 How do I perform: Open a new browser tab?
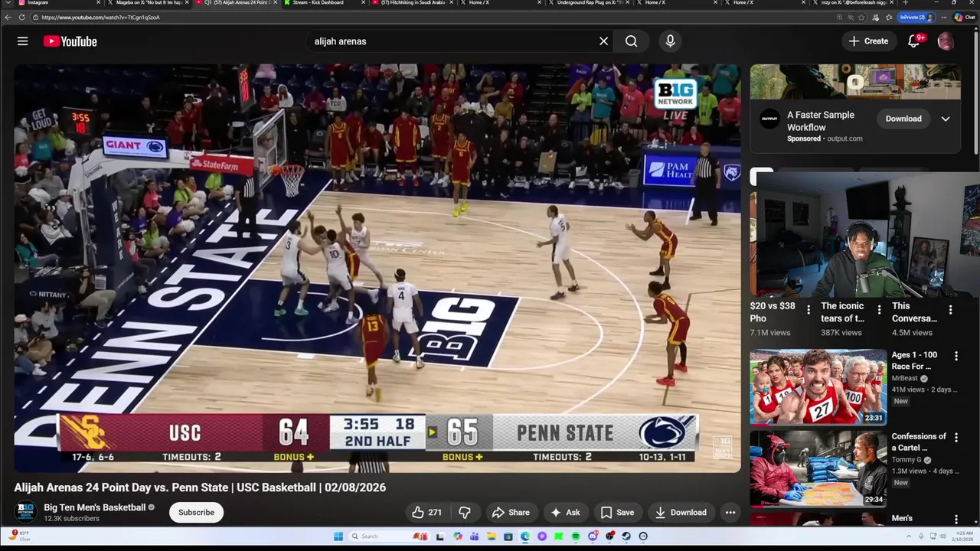pyautogui.click(x=905, y=3)
